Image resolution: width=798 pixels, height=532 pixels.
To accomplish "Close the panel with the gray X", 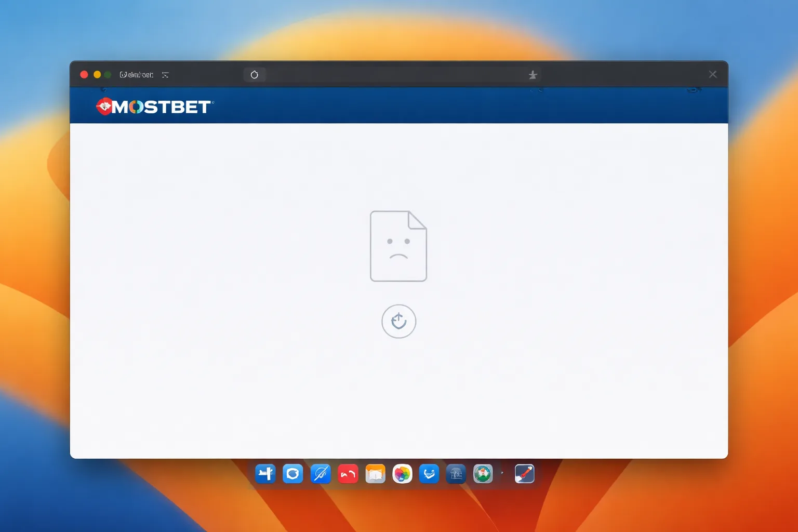I will (x=713, y=74).
